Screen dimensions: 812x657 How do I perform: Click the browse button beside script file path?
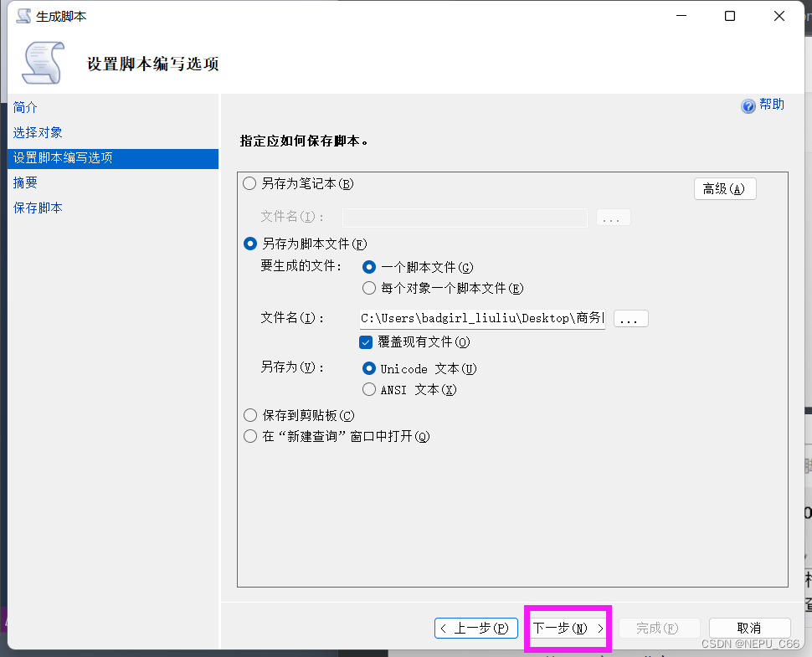[x=631, y=319]
